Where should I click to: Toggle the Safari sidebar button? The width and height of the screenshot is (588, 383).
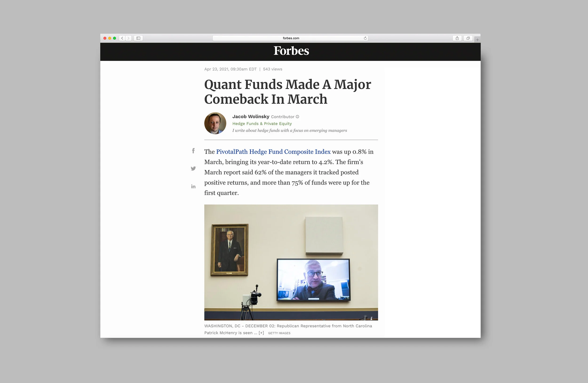point(138,38)
